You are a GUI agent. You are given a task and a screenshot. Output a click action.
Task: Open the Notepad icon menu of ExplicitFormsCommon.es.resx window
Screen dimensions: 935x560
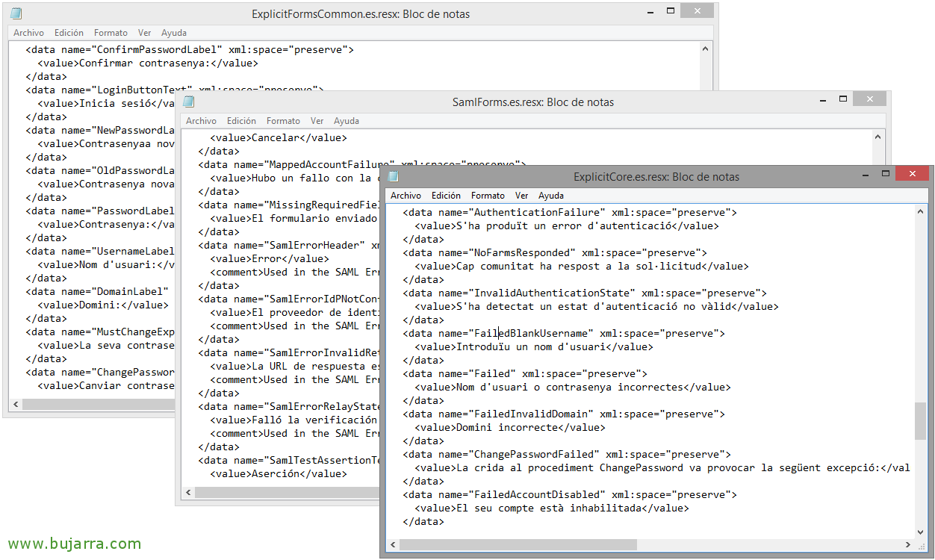pos(16,13)
